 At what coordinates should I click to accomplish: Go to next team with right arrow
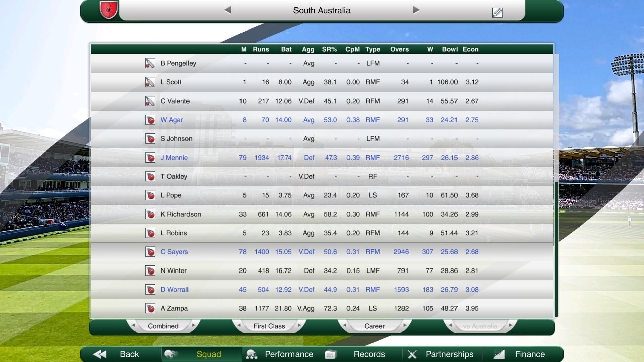tap(416, 10)
